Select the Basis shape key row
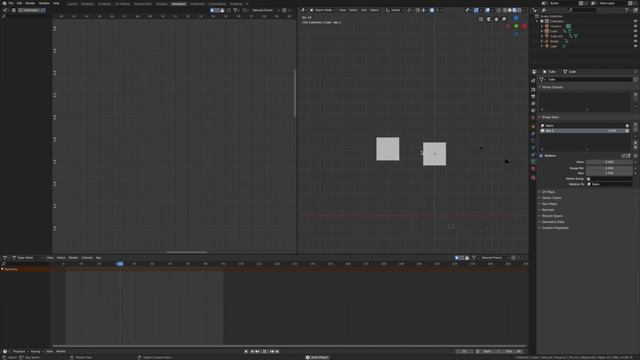The width and height of the screenshot is (640, 360). [585, 126]
